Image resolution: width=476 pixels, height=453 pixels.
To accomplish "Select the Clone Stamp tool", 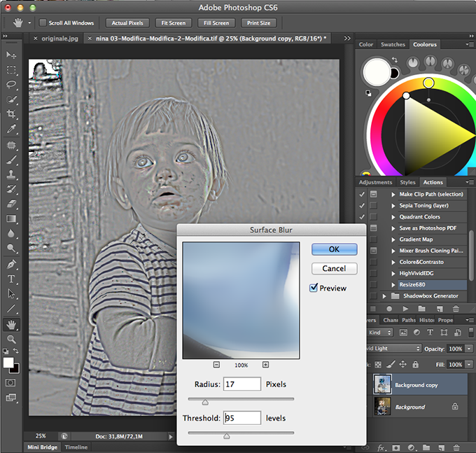I will (x=11, y=174).
